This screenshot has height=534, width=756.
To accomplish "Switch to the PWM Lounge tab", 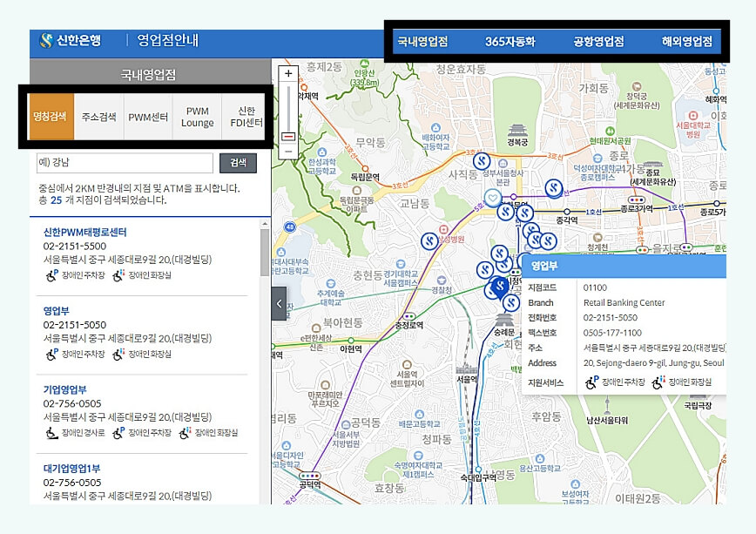I will [x=197, y=117].
